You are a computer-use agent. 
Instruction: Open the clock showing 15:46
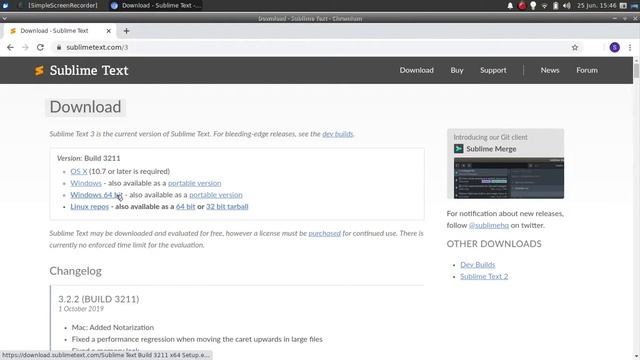pos(596,6)
